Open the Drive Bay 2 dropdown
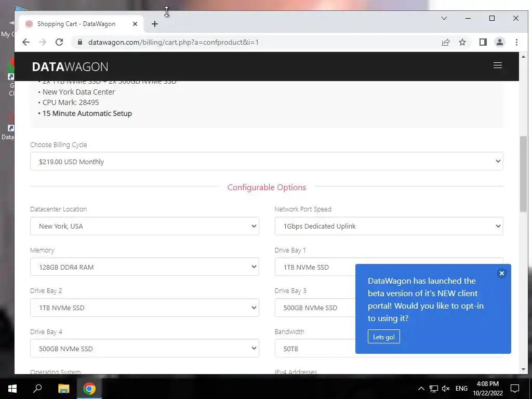Image resolution: width=532 pixels, height=399 pixels. 144,308
